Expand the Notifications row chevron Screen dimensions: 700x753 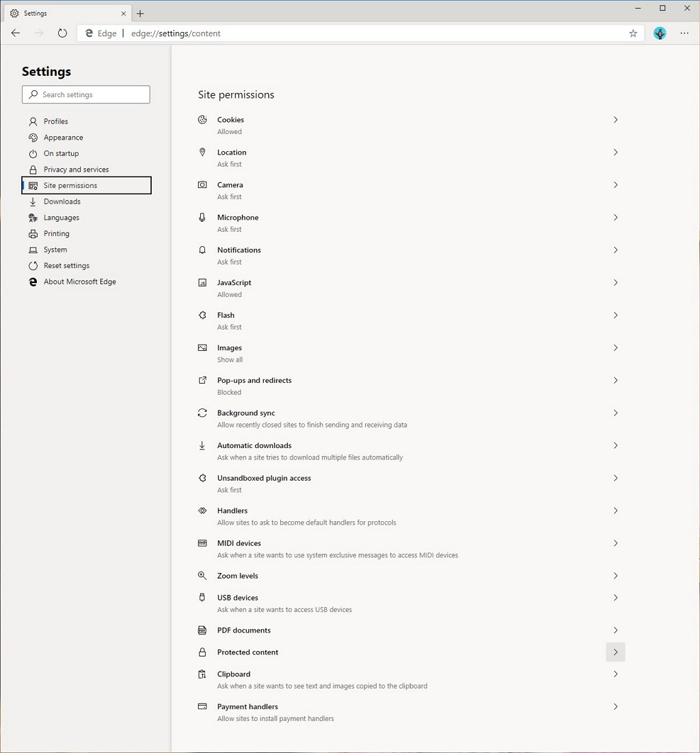[615, 250]
